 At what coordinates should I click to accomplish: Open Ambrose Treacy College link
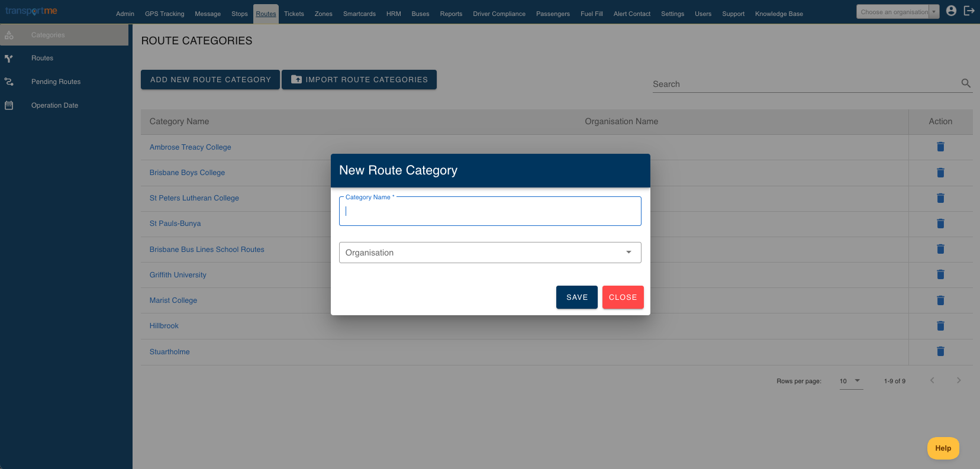tap(190, 147)
